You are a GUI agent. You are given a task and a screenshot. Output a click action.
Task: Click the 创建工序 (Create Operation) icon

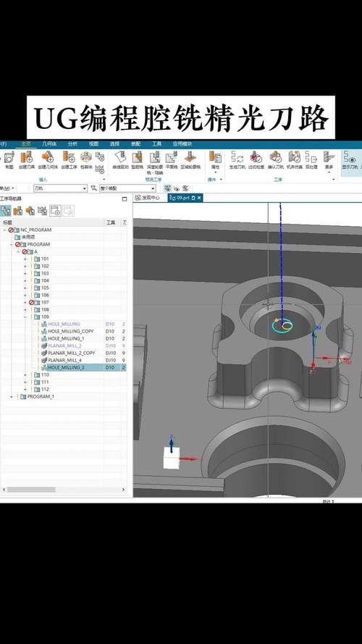(x=69, y=157)
